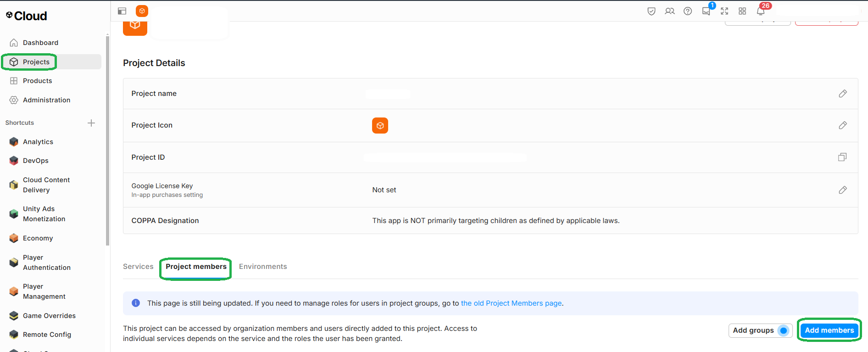Click the Cloud Content Delivery icon
The width and height of the screenshot is (868, 352).
point(14,185)
